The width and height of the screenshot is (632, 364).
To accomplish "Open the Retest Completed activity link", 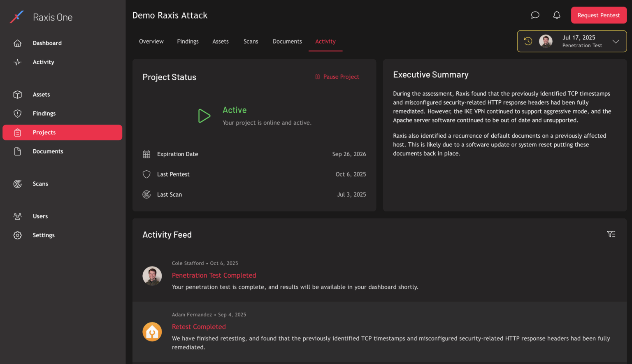I will point(199,327).
